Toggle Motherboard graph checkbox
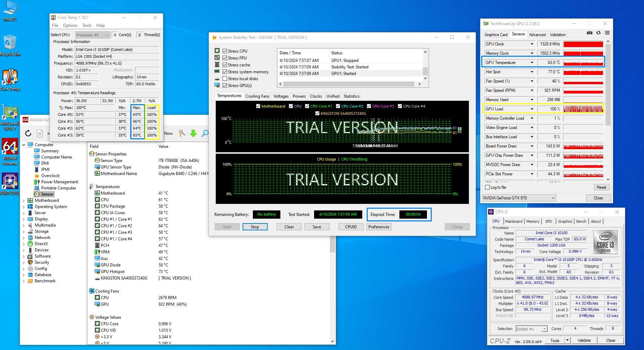Screen dimensions: 644x350 pyautogui.click(x=258, y=106)
